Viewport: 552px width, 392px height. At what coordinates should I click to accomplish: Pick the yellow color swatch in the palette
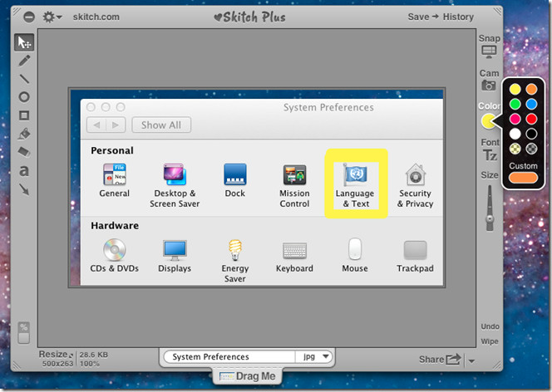coord(515,89)
